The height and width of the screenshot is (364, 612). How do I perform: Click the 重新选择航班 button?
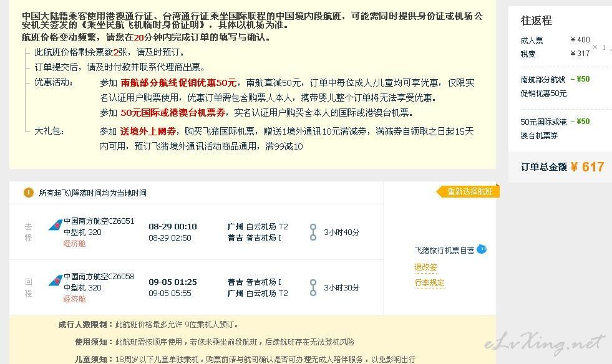(x=468, y=191)
